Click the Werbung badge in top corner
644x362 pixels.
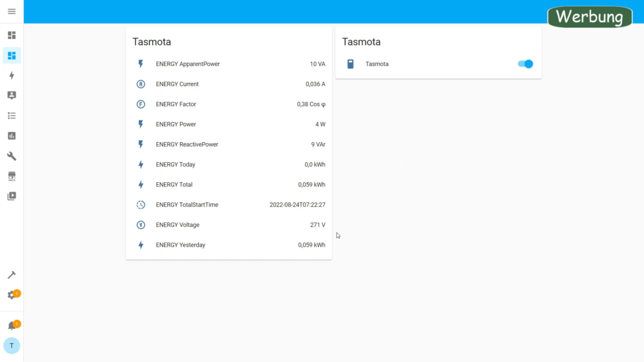tap(589, 16)
